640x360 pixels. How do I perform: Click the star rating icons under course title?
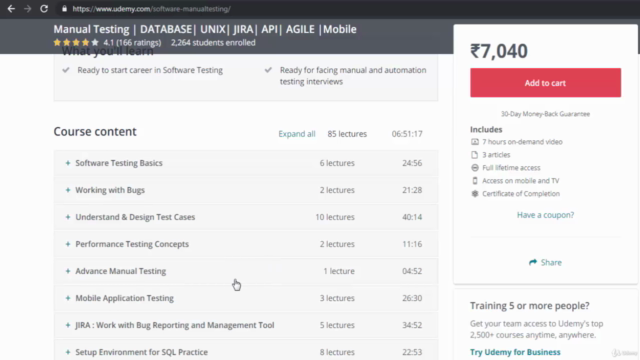point(76,42)
